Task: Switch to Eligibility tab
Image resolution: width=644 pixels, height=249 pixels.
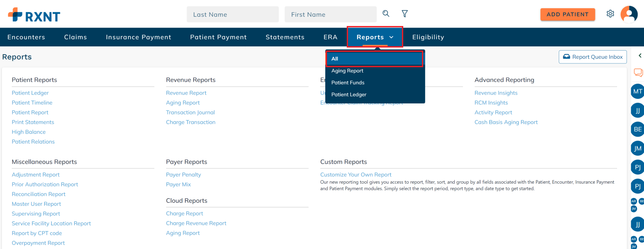Action: pos(428,37)
